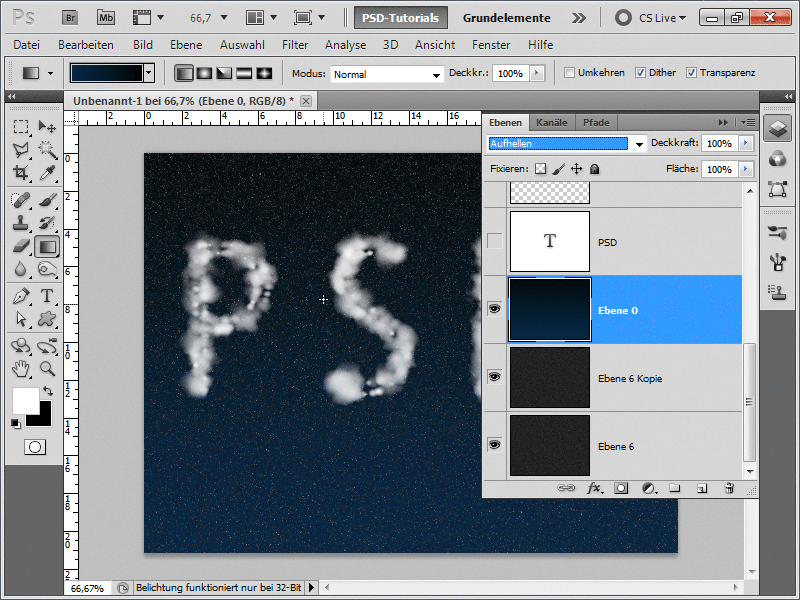Viewport: 800px width, 600px height.
Task: Select the Blur tool
Action: point(21,269)
